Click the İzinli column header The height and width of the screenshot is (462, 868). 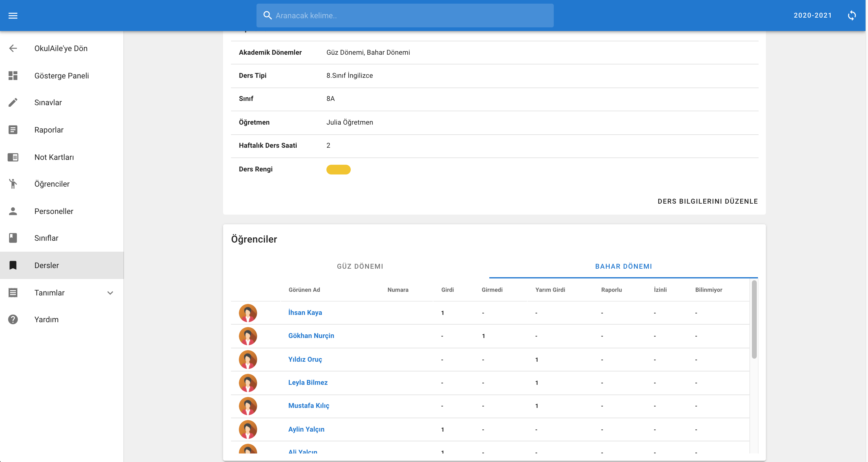point(660,290)
